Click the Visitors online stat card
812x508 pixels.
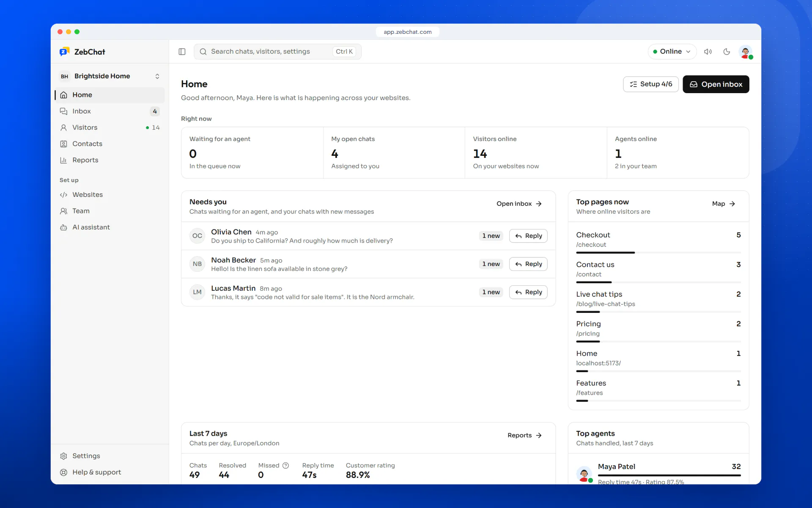536,153
